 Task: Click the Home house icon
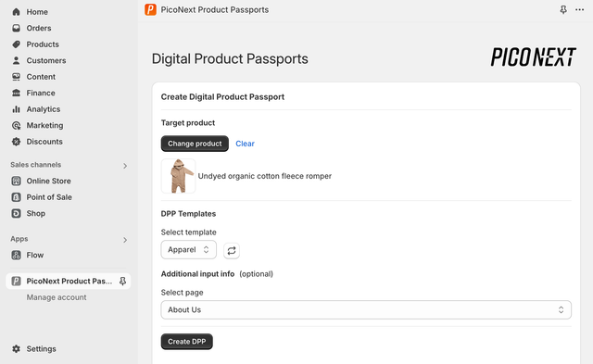[x=16, y=12]
